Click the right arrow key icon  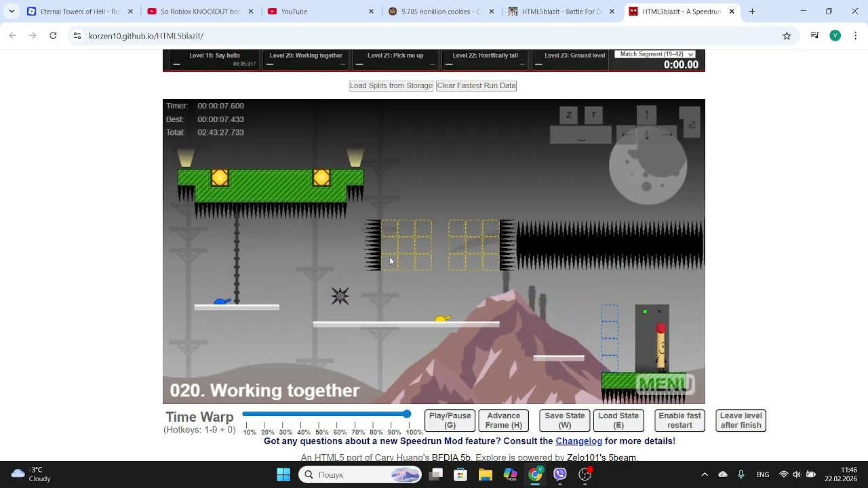coord(667,135)
